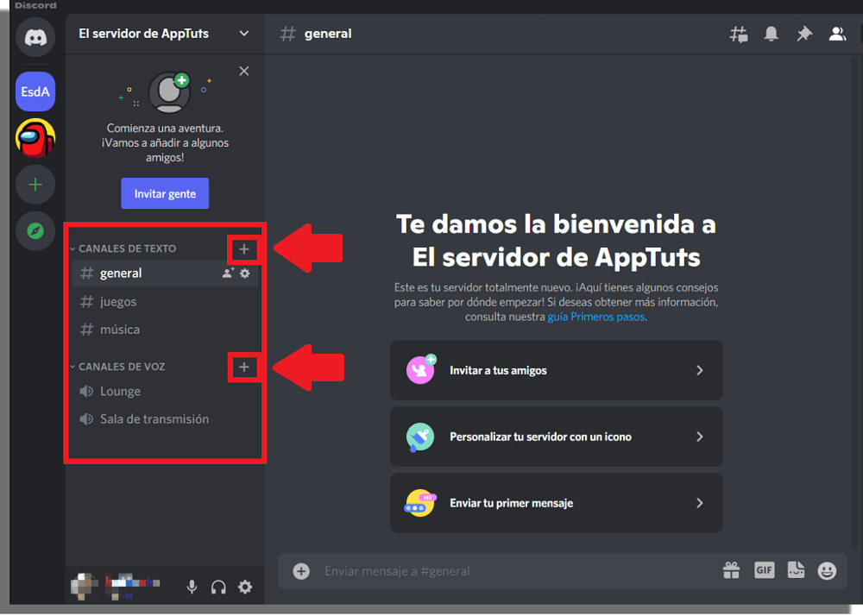863x616 pixels.
Task: Open the sticker picker
Action: 796,570
